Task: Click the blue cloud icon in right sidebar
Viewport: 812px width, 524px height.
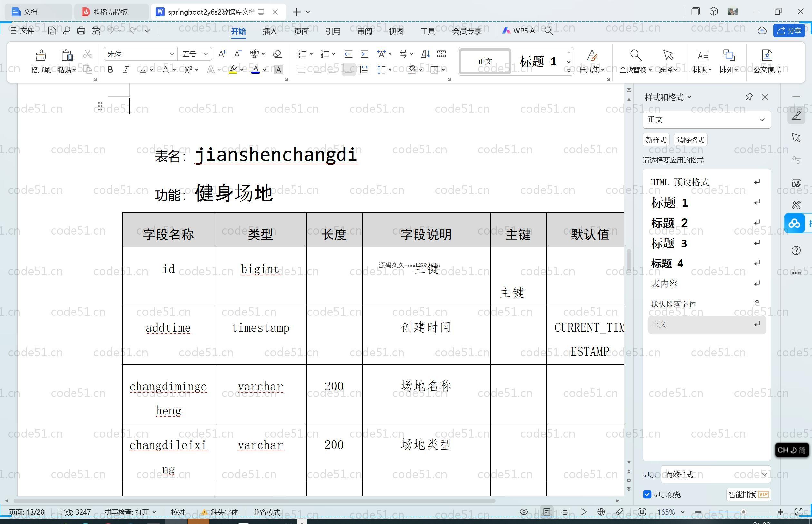Action: coord(794,224)
